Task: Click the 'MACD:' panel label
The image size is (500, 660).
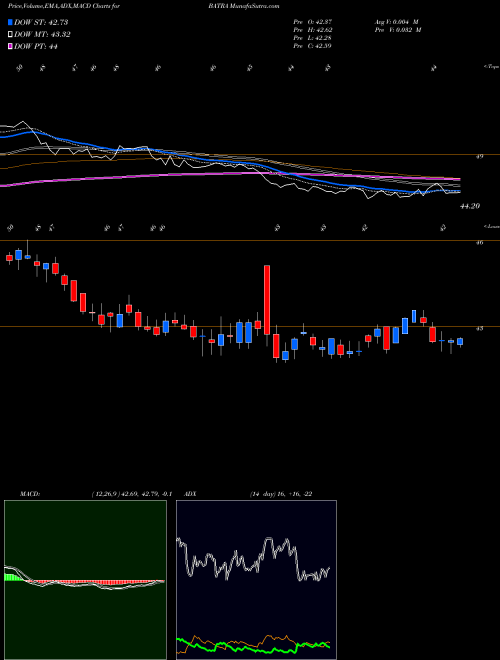Action: 29,494
